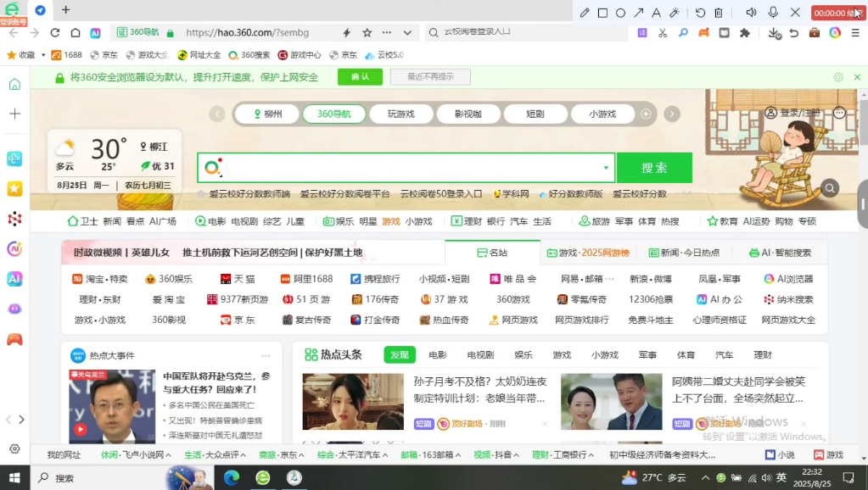Expand 休闲·飞卢小说网 bottom menu

click(136, 454)
